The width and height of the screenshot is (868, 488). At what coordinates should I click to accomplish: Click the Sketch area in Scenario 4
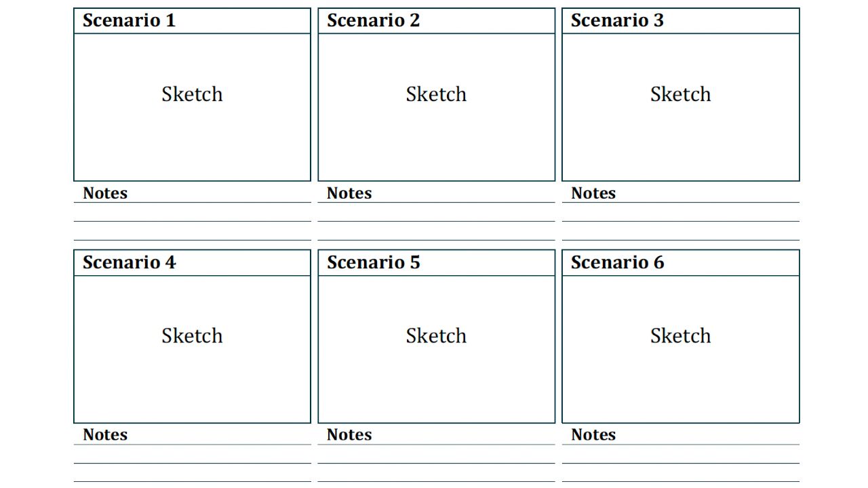click(192, 349)
